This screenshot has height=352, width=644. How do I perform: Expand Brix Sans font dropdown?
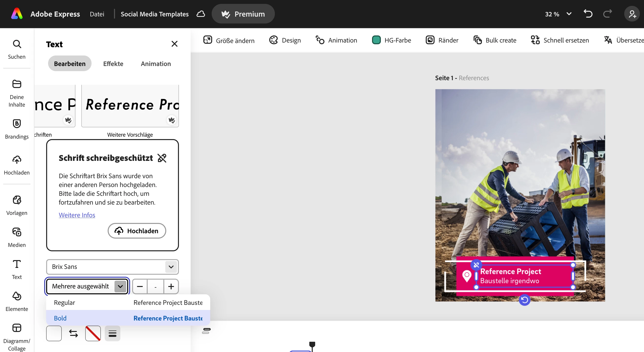pos(171,267)
